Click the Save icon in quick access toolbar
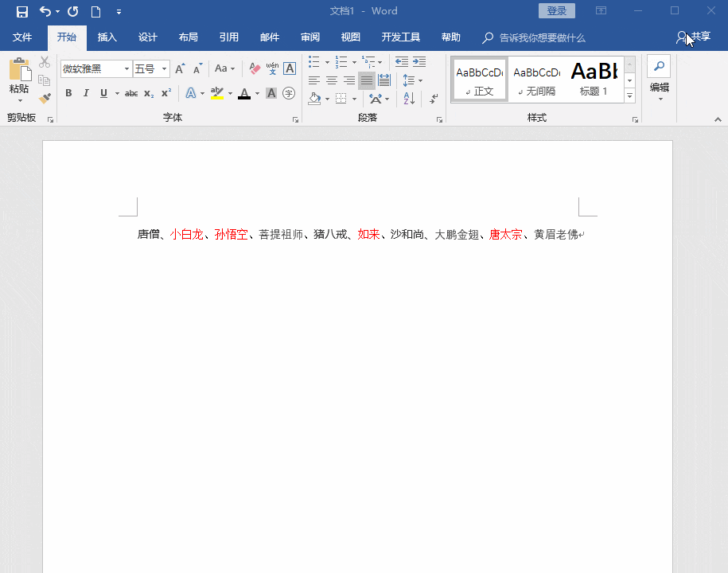 tap(21, 12)
